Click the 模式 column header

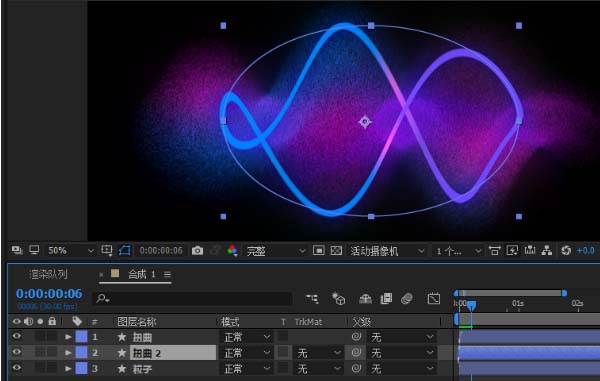[x=230, y=322]
